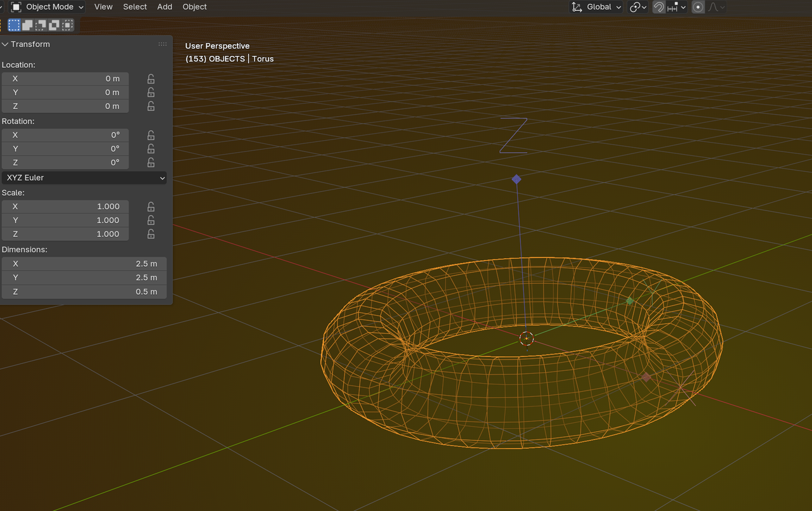Screen dimensions: 812x511
Task: Open the Proportional Editing falloff curve dropdown
Action: [x=717, y=7]
